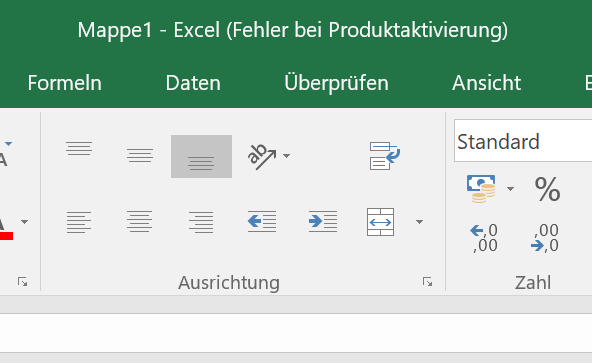Toggle the bottom align button
The image size is (592, 363).
(201, 156)
